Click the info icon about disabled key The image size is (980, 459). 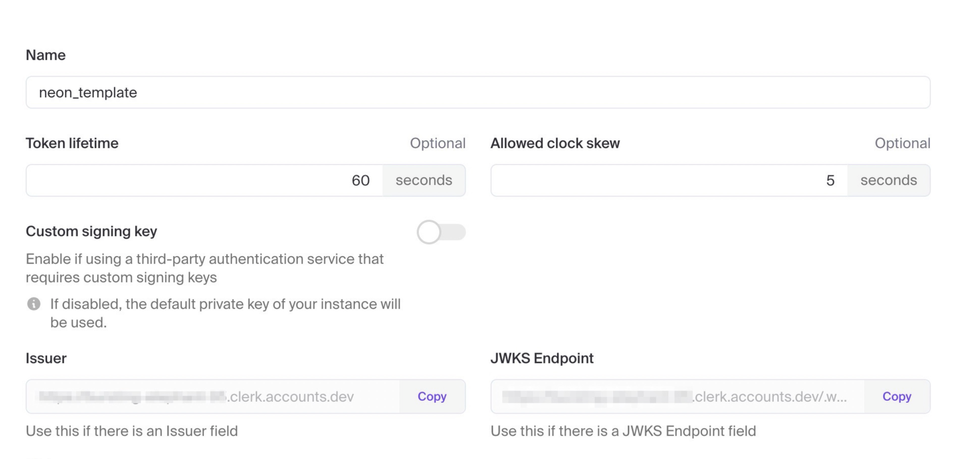point(34,304)
